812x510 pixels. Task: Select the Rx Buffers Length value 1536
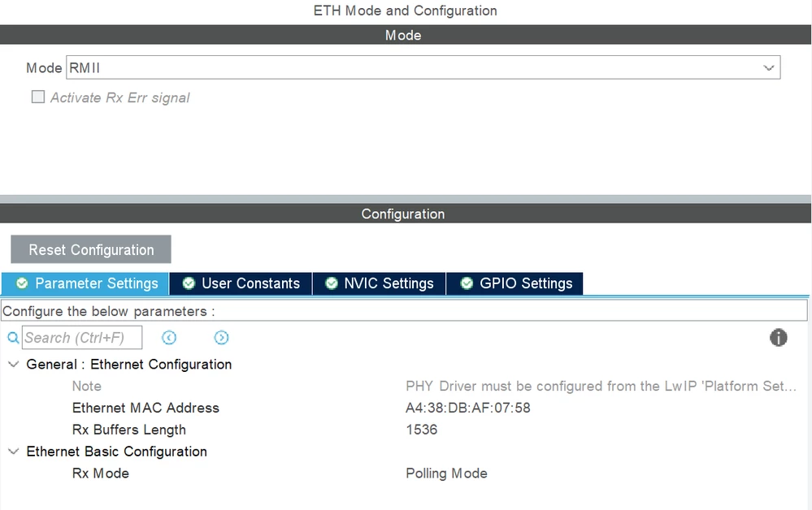coord(422,430)
